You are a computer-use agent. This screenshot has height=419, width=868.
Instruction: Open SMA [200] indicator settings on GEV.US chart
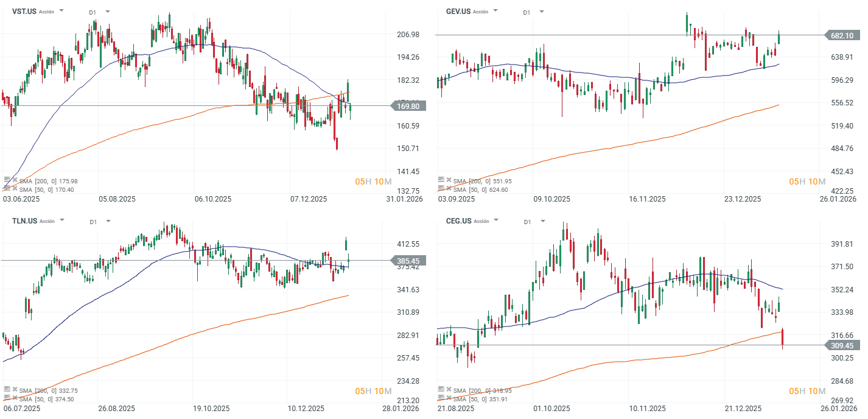click(441, 180)
